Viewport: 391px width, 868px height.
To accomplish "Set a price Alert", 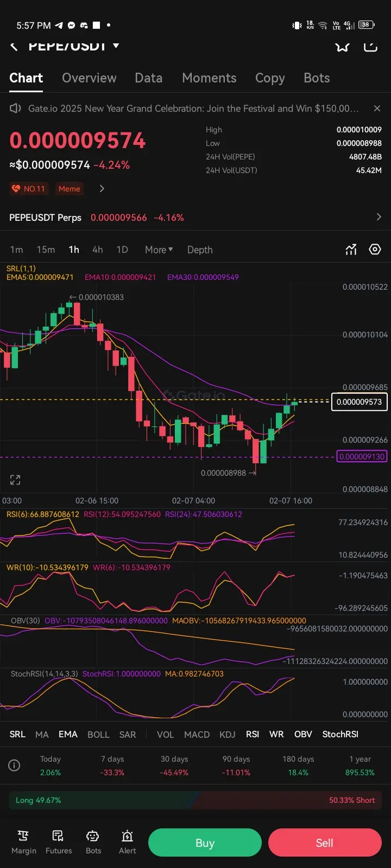I will tap(128, 843).
